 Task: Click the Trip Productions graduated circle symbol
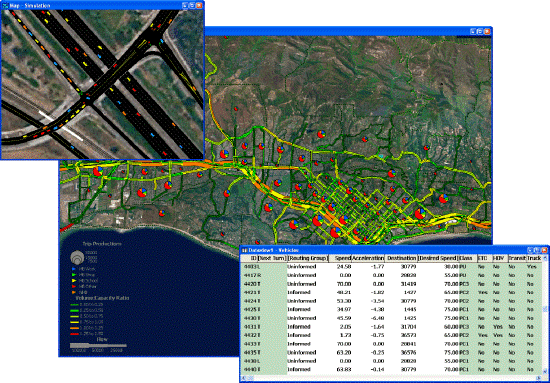(x=77, y=258)
